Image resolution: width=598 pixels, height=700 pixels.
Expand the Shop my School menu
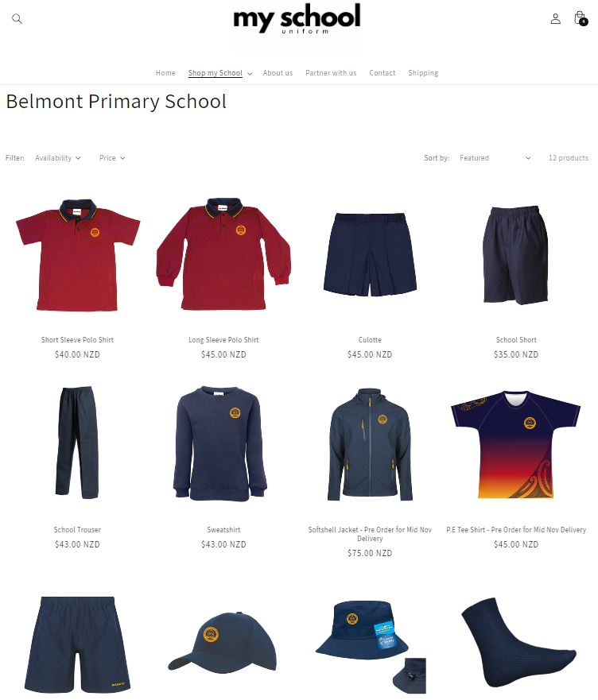pyautogui.click(x=220, y=73)
